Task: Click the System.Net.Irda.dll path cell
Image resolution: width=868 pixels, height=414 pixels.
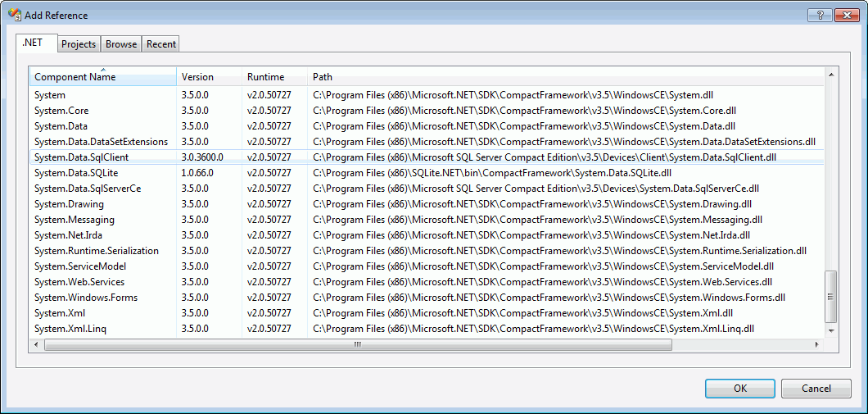Action: (x=531, y=235)
